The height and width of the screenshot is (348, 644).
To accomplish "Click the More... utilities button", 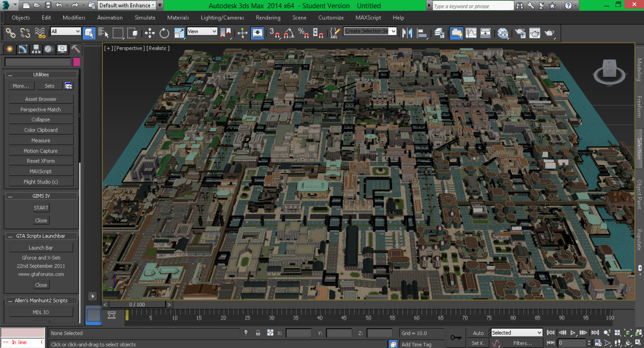I will (x=21, y=86).
